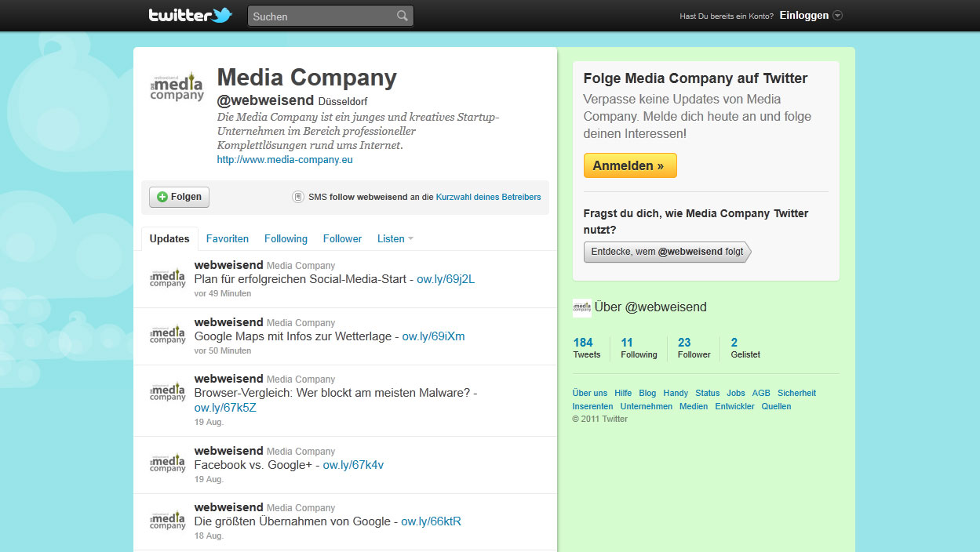Click Kurzwahl deines Betreibers link
Image resolution: width=980 pixels, height=552 pixels.
pyautogui.click(x=488, y=197)
